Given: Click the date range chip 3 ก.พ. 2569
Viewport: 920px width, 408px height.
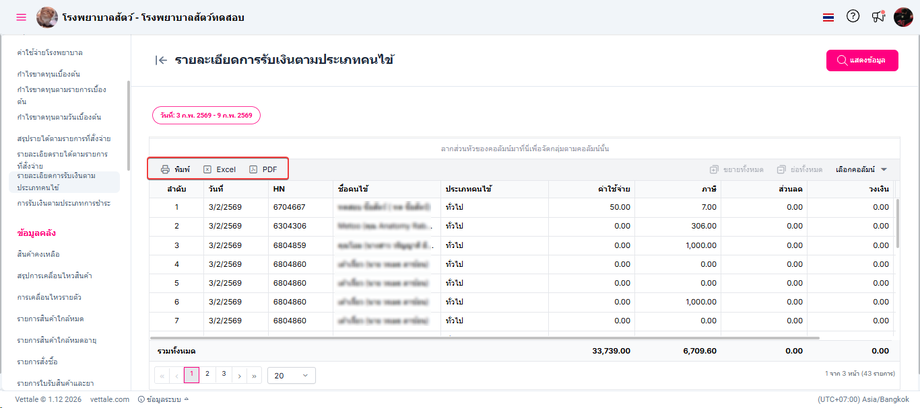Looking at the screenshot, I should 206,116.
